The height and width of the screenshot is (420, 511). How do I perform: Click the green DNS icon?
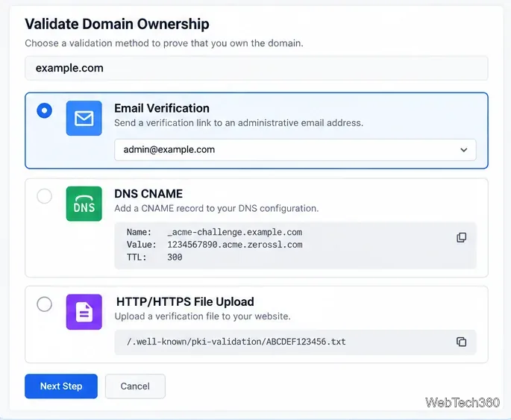[84, 204]
